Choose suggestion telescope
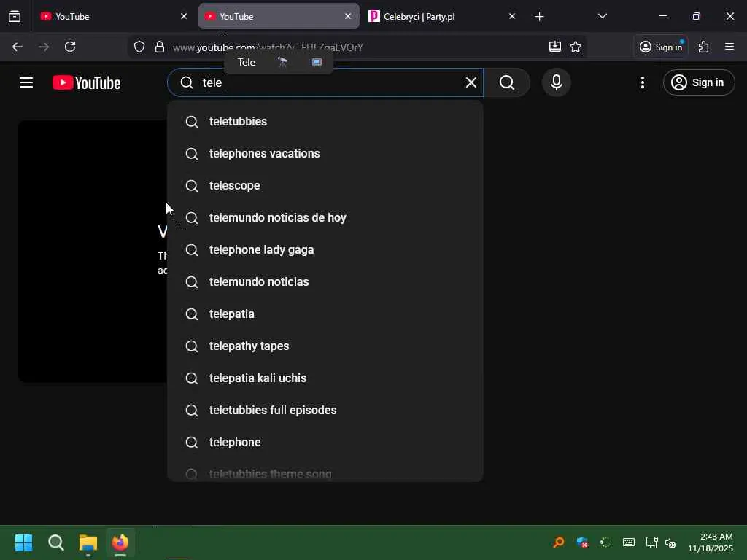 coord(325,186)
